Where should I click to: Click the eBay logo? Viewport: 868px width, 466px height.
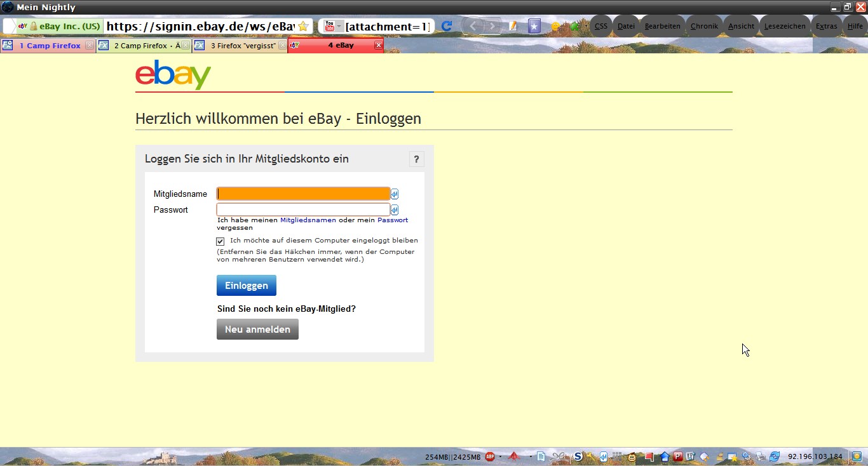click(173, 75)
